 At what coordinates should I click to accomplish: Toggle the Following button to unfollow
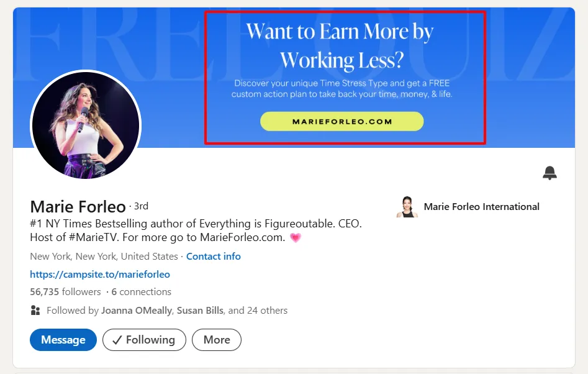pos(144,340)
